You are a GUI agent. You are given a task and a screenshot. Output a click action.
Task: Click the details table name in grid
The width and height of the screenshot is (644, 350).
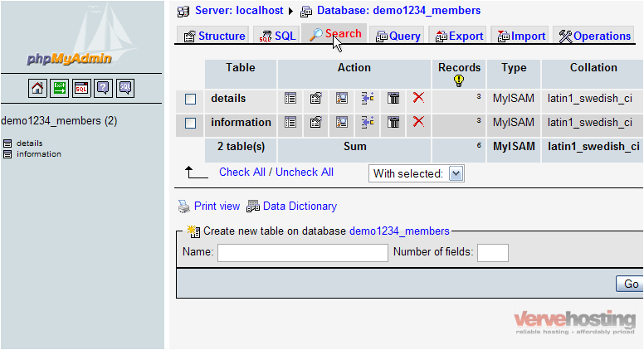click(x=228, y=99)
